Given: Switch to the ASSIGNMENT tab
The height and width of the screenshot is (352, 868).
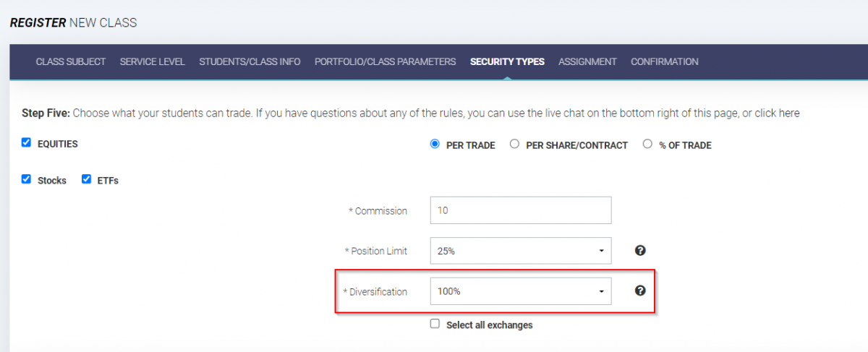Looking at the screenshot, I should click(x=587, y=62).
